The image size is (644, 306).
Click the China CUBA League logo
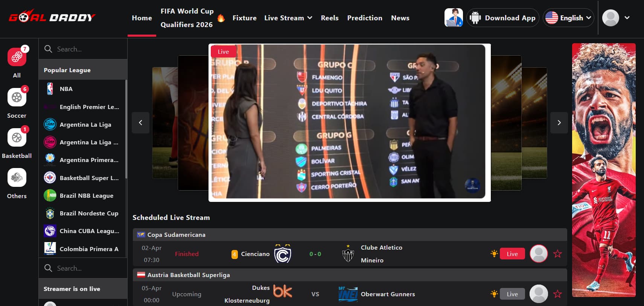(x=50, y=231)
